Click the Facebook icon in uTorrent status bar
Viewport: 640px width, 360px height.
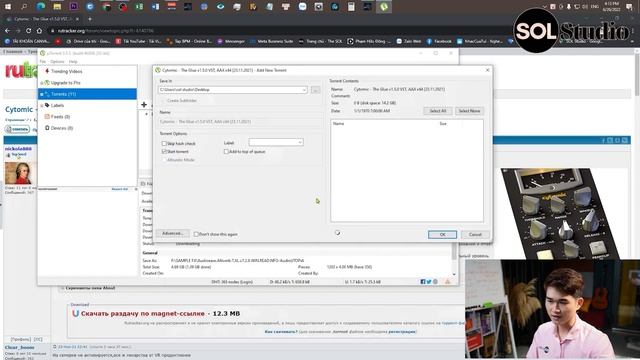[423, 282]
